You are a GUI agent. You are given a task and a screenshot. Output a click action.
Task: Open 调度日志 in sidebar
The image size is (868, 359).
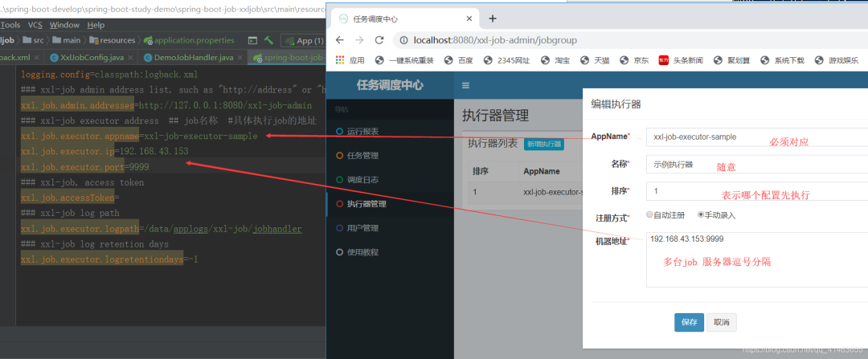click(x=390, y=180)
